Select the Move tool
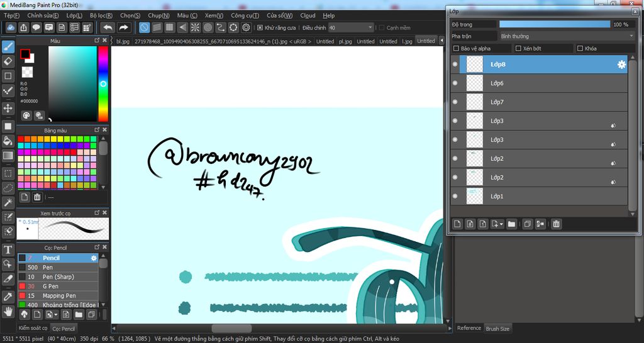 click(x=8, y=108)
